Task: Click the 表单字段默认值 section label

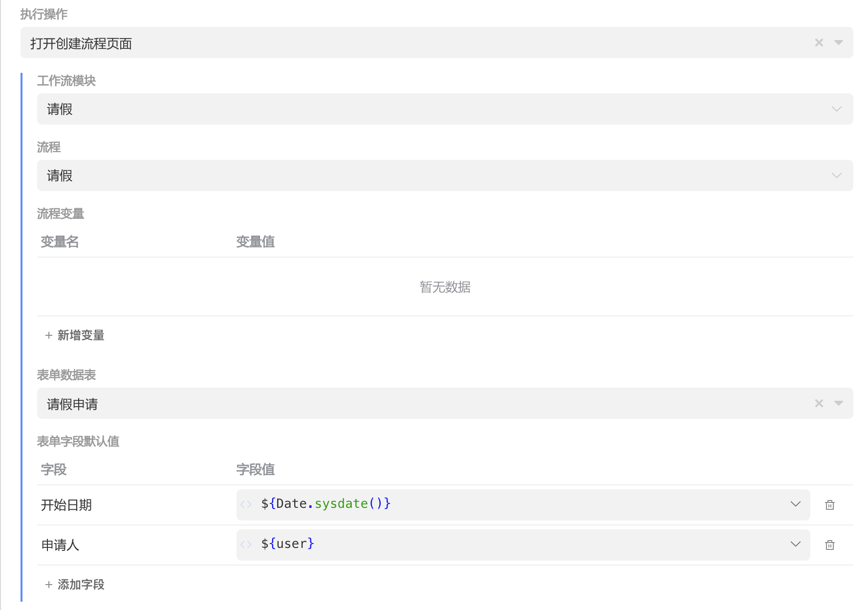Action: (x=78, y=441)
